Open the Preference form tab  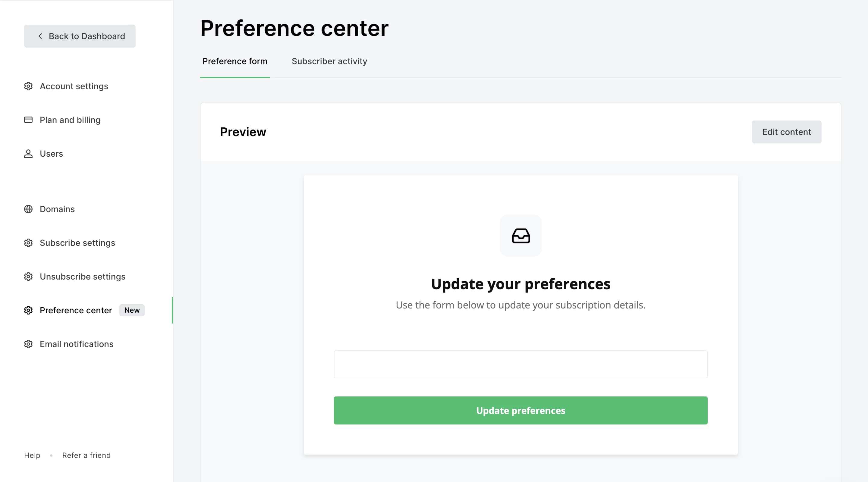[235, 61]
